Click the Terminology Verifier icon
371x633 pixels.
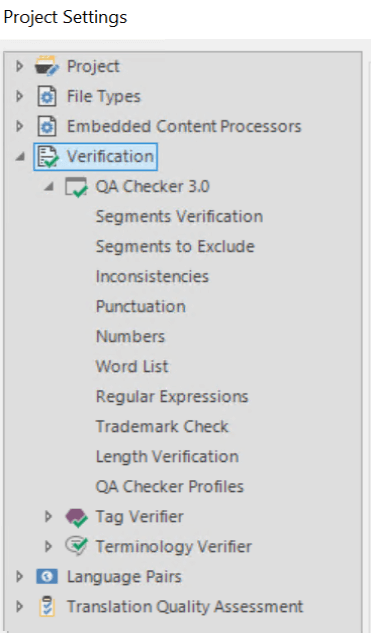pos(76,547)
